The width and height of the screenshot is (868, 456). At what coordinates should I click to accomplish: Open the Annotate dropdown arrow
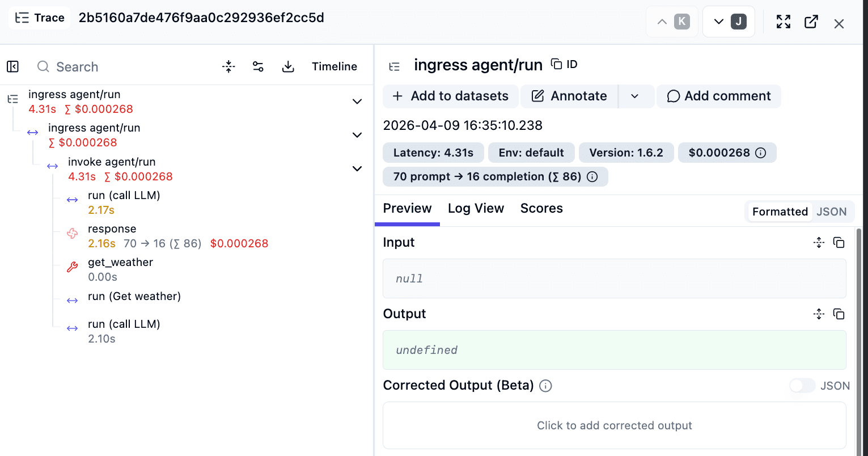pos(636,96)
